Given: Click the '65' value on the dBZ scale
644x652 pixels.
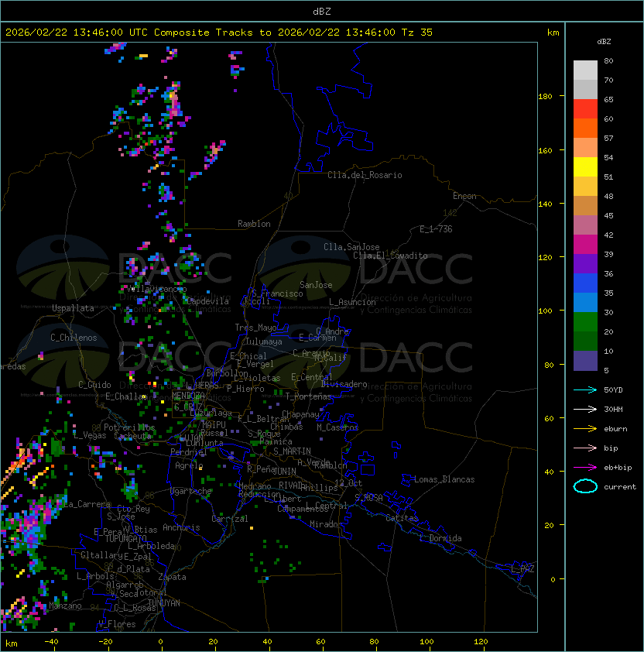Looking at the screenshot, I should (x=608, y=99).
